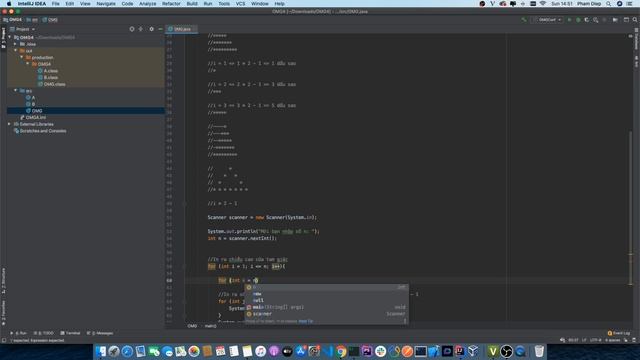Select class A under src
Screen dimensions: 640x360
click(x=31, y=98)
